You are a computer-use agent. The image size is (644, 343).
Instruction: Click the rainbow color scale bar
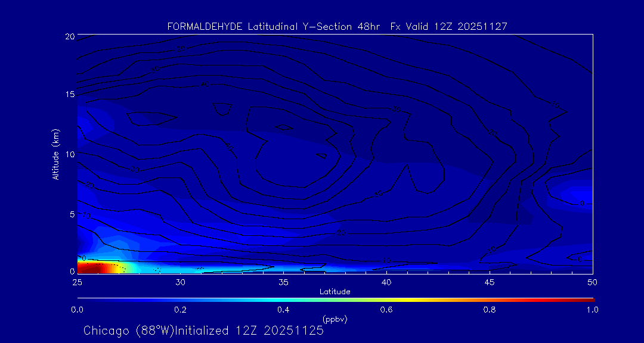[336, 300]
